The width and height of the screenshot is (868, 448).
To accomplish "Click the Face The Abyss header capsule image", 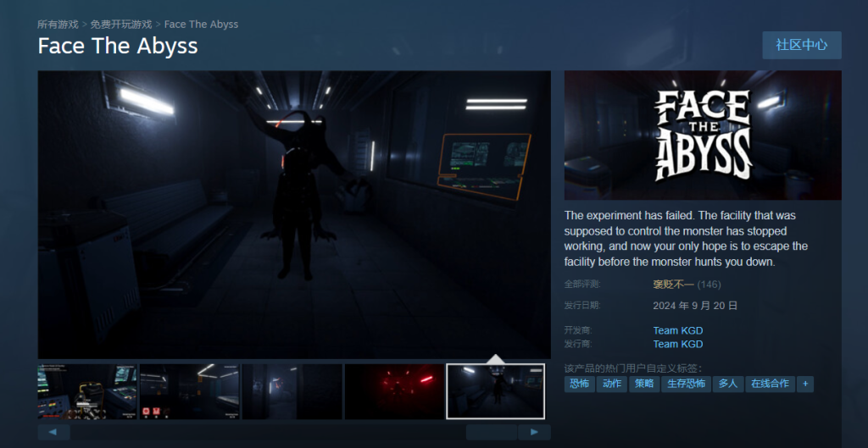I will pos(703,135).
